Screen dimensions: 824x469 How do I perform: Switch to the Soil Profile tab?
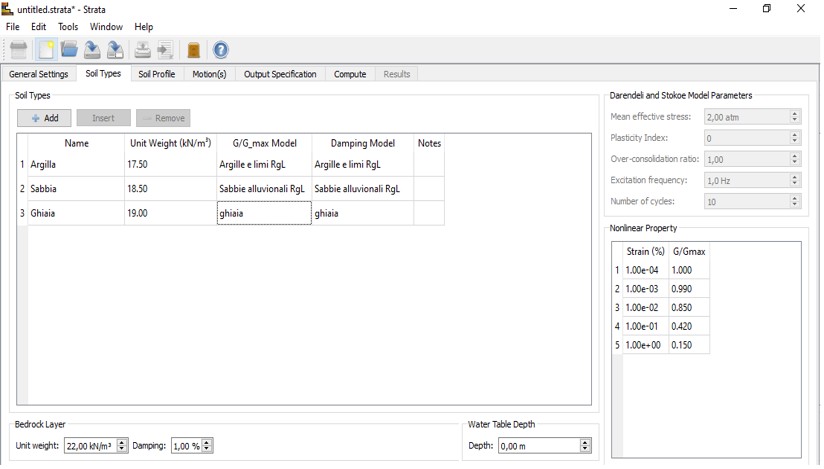[156, 74]
